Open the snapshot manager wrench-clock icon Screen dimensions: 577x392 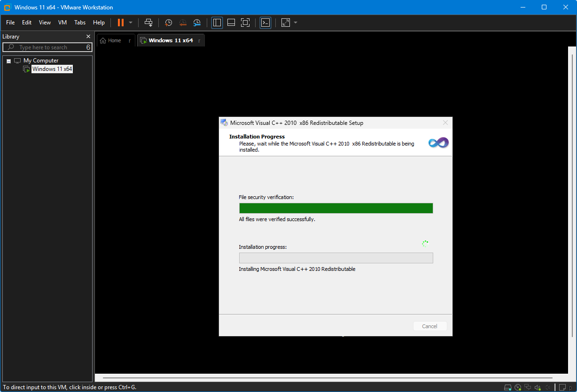197,23
